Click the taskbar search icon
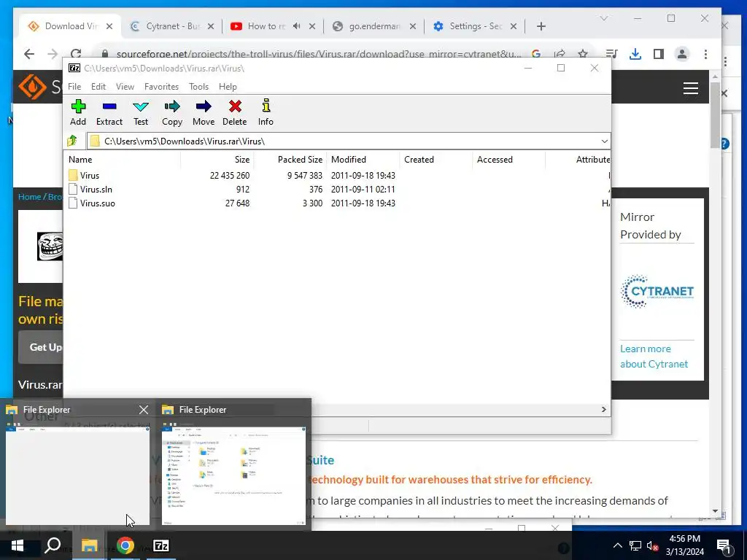This screenshot has width=747, height=560. 53,545
